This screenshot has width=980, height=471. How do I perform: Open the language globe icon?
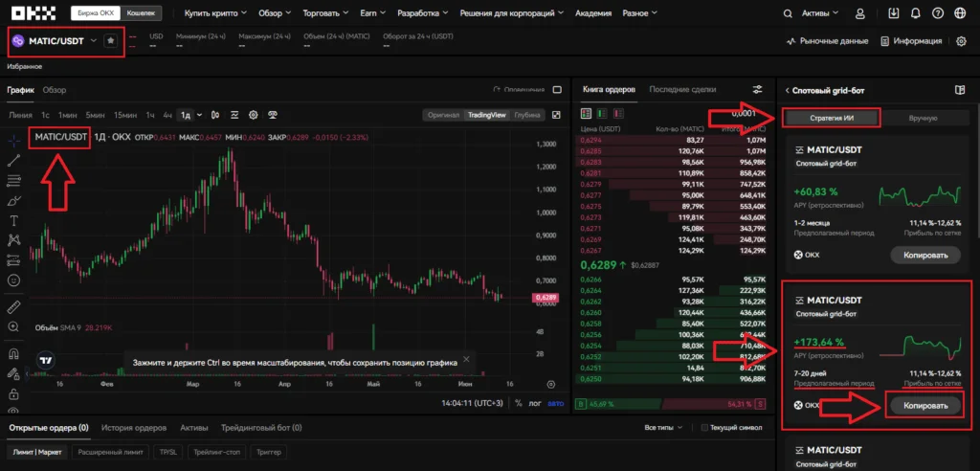[x=960, y=12]
